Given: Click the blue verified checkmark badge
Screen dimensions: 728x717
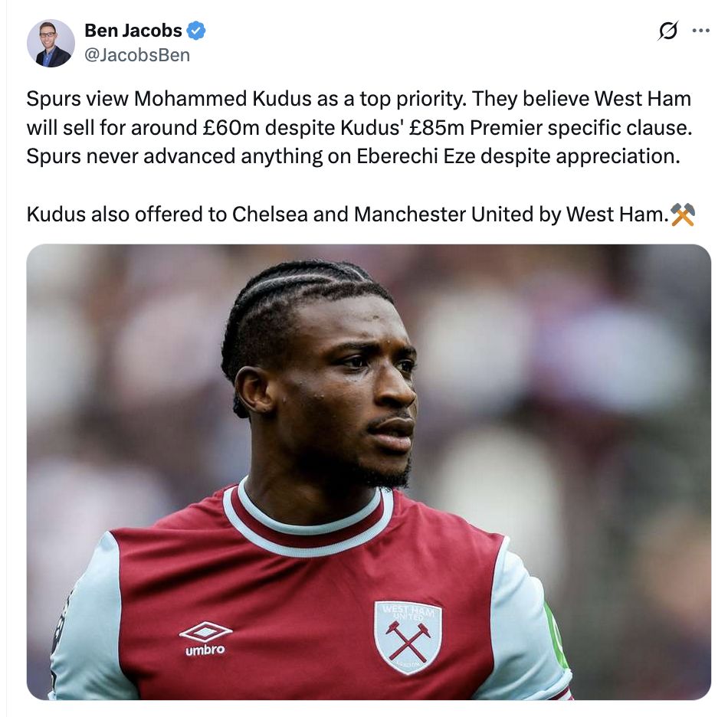Looking at the screenshot, I should coord(196,31).
